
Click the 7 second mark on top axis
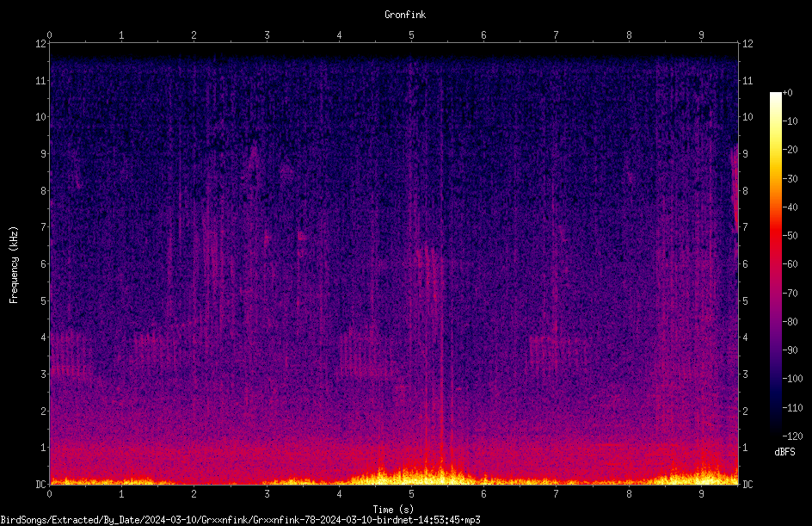(557, 35)
